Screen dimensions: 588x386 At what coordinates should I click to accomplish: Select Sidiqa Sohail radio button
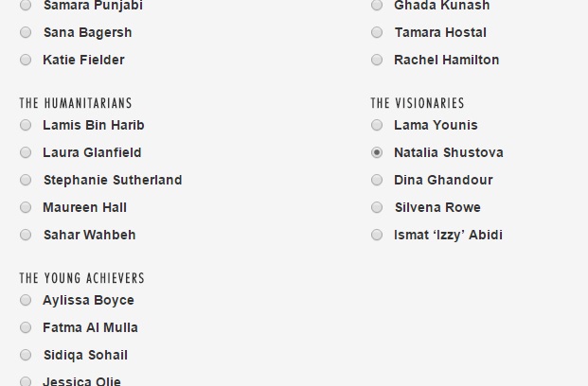26,355
